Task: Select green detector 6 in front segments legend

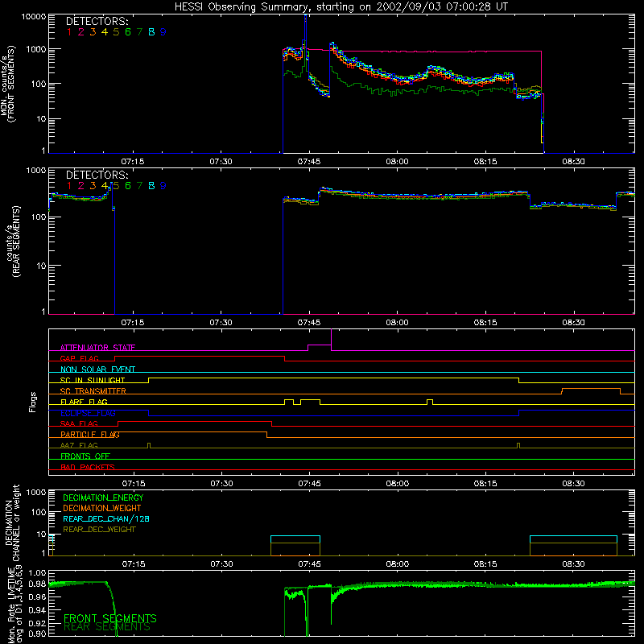Action: point(128,32)
